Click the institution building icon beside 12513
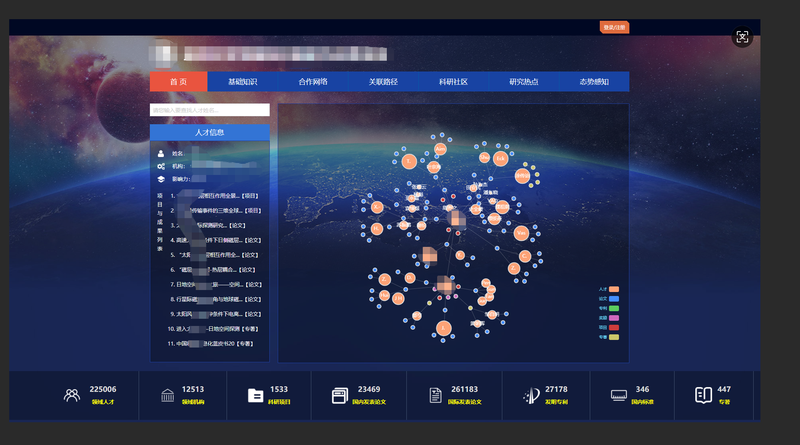Viewport: 800px width, 445px height. pyautogui.click(x=167, y=395)
